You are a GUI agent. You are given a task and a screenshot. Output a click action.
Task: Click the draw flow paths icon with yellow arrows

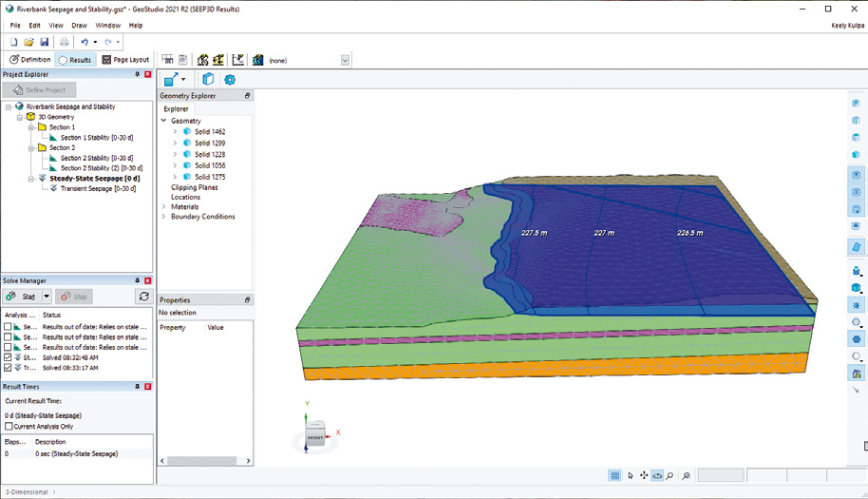coord(218,60)
